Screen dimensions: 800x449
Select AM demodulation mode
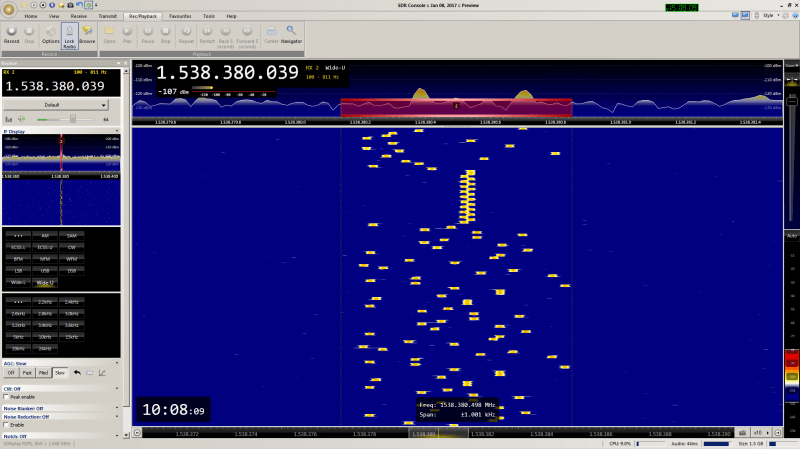(45, 236)
